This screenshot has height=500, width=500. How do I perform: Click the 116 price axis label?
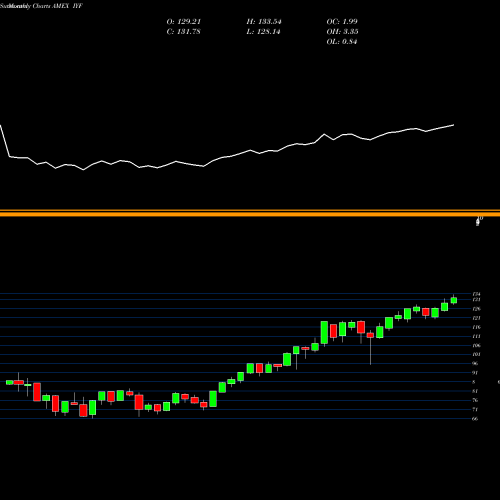click(476, 327)
